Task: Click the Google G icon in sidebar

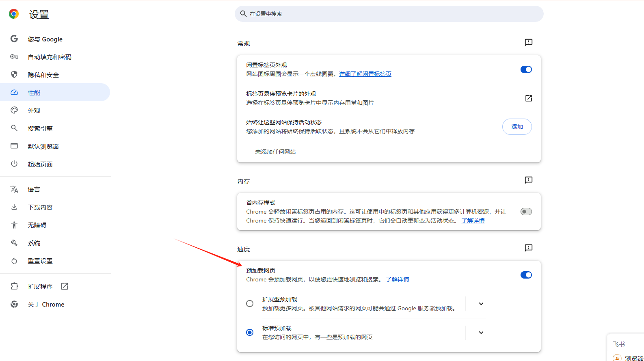Action: point(14,39)
